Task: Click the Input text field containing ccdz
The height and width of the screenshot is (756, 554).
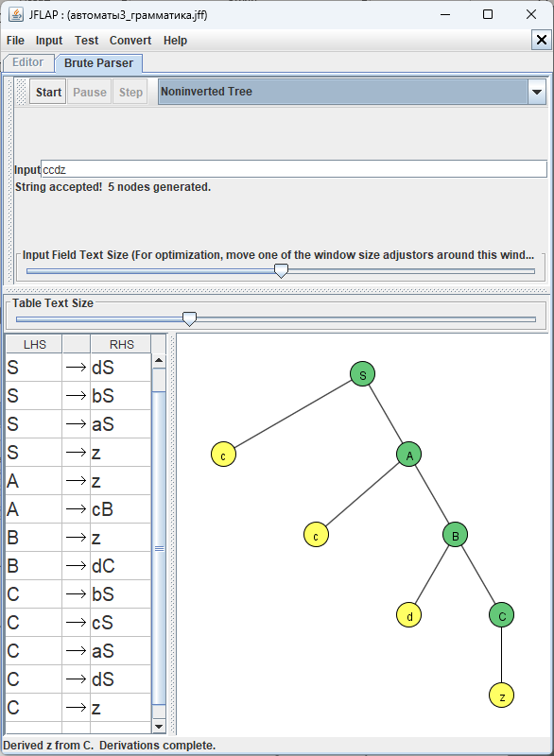Action: point(294,170)
